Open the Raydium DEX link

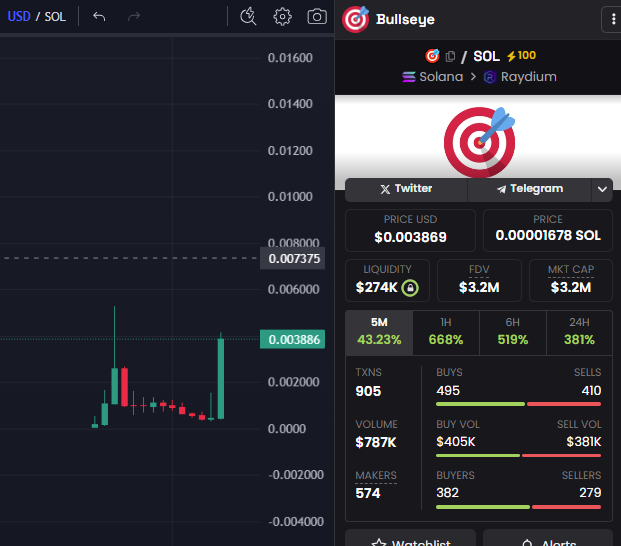click(x=520, y=76)
